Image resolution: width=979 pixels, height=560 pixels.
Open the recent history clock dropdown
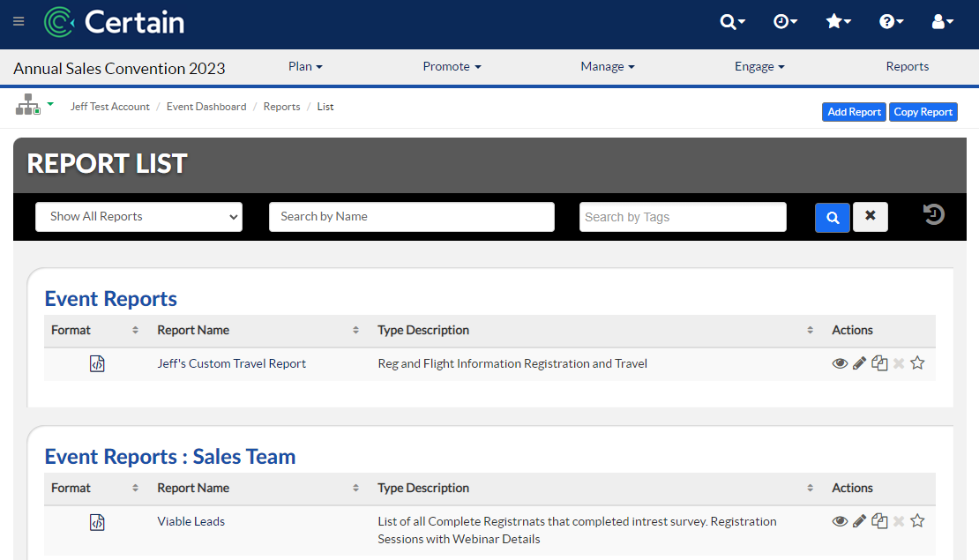[785, 22]
